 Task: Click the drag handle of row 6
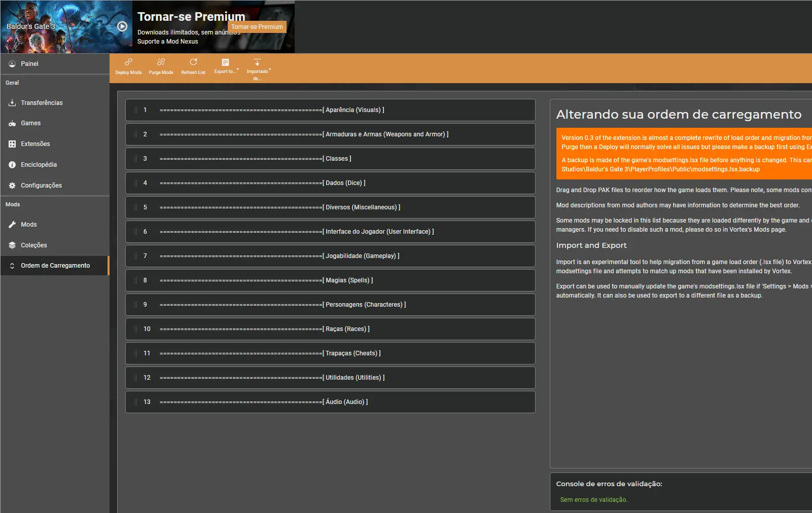click(x=135, y=232)
